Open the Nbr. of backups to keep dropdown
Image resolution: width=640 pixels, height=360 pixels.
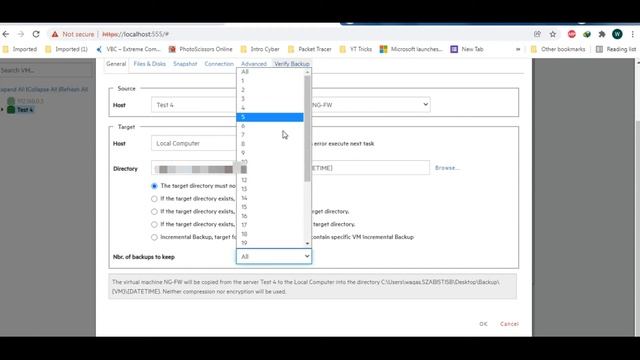pos(274,256)
